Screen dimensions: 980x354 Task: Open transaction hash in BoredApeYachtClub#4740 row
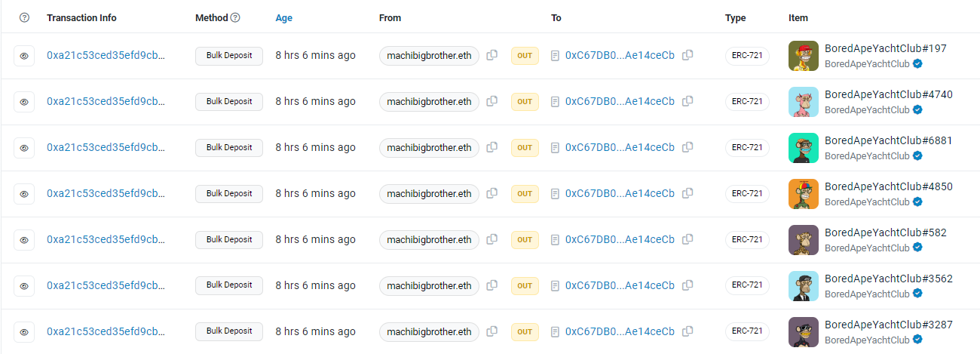[106, 102]
